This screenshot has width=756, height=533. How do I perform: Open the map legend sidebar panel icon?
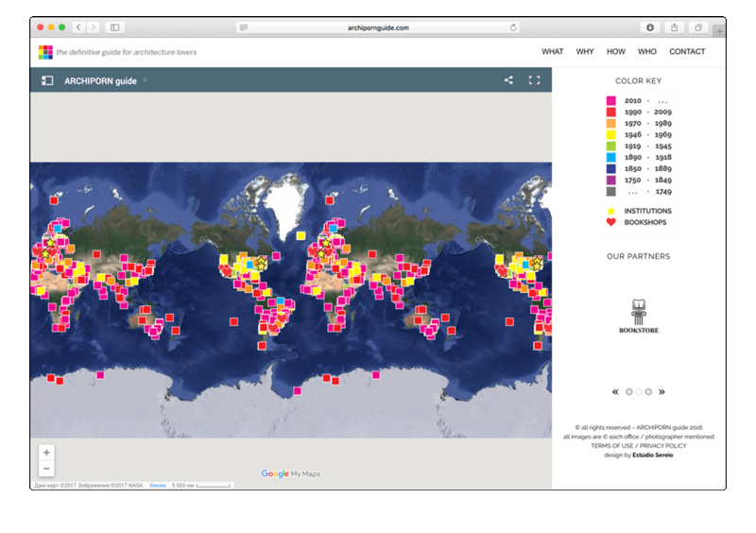[47, 81]
